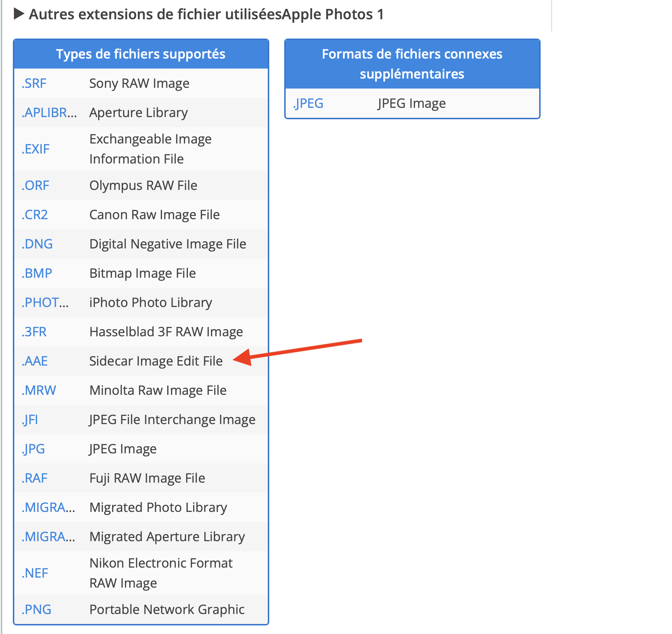This screenshot has height=634, width=672.
Task: Expand the Autres extensions de fichier disclosure triangle
Action: pos(19,14)
